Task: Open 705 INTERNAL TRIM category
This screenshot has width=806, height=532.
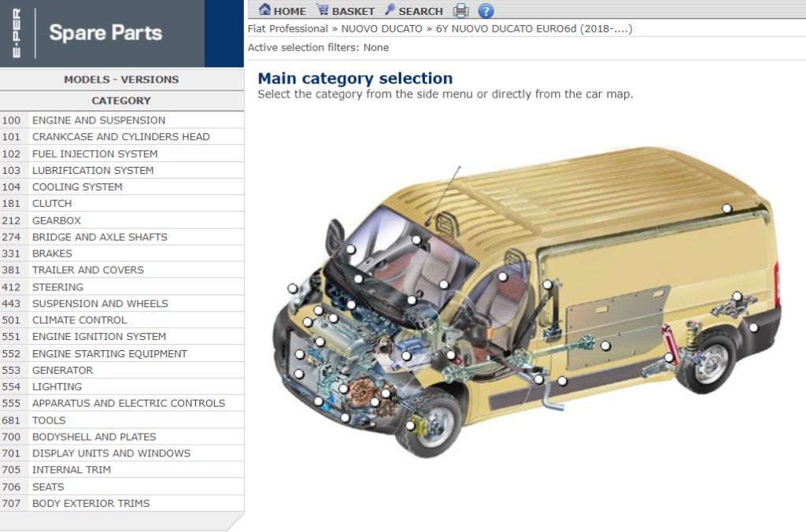Action: tap(122, 470)
